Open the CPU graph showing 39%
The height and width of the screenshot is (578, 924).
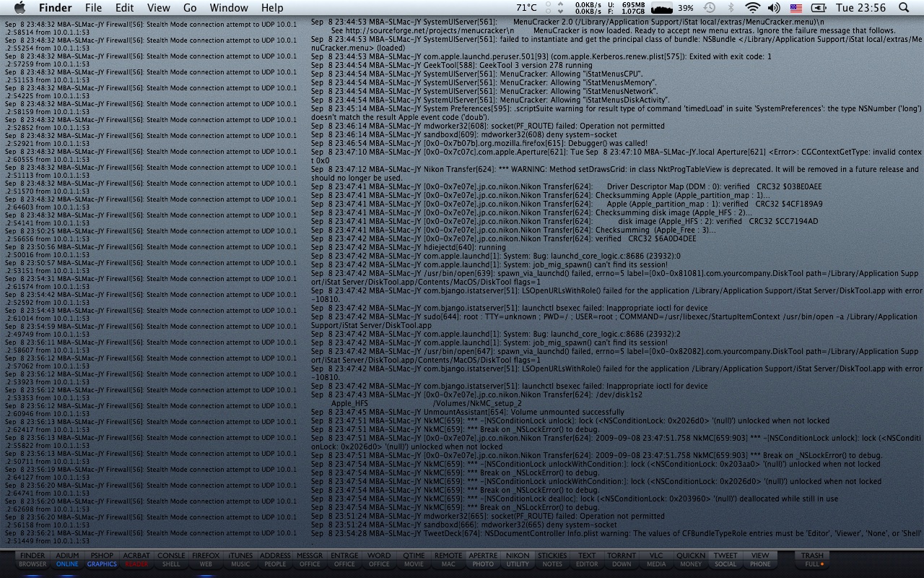point(671,8)
